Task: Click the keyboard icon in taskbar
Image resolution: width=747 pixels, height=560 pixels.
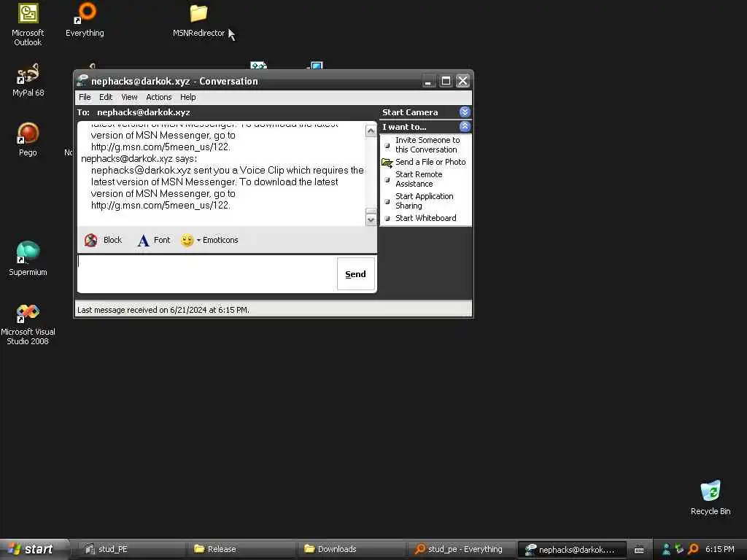Action: point(639,550)
